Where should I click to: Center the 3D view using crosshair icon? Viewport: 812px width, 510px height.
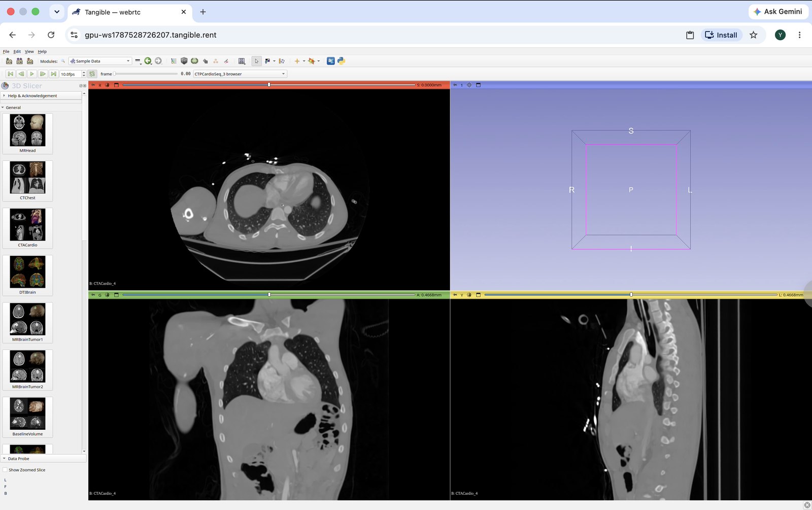[469, 85]
